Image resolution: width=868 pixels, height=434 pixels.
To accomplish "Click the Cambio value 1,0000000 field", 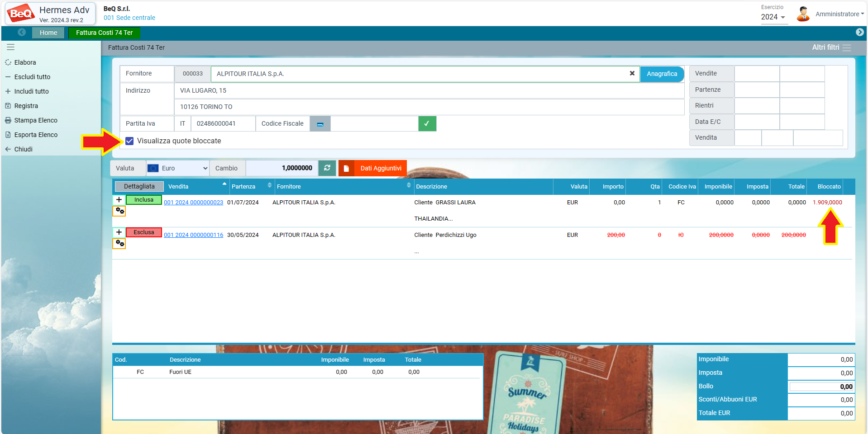I will coord(281,168).
